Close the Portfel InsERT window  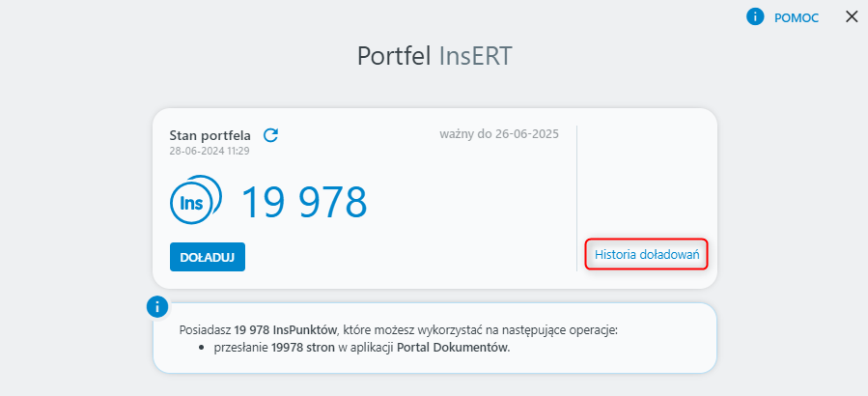coord(852,17)
